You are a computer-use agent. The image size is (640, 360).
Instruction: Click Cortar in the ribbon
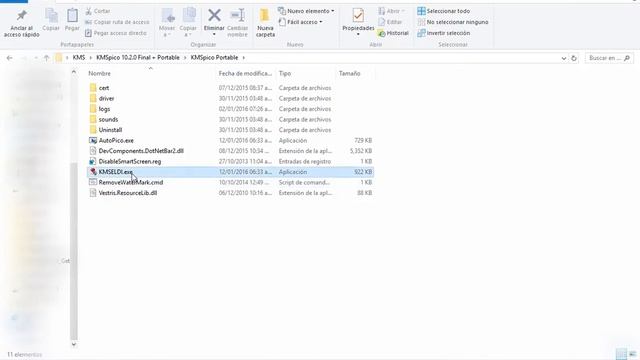[98, 11]
